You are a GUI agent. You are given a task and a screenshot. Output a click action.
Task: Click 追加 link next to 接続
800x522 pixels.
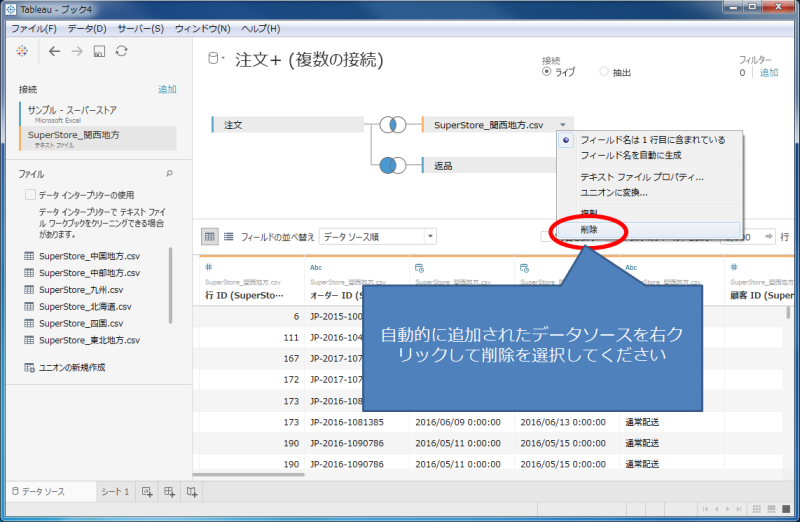(x=167, y=89)
